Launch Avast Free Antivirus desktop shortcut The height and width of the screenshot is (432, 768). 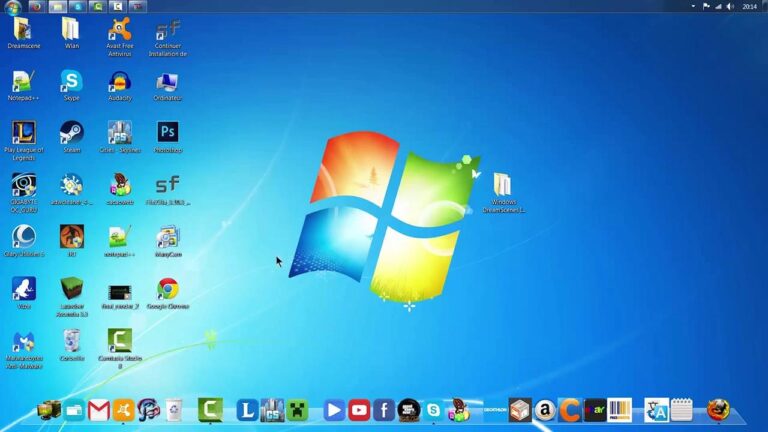pos(120,36)
